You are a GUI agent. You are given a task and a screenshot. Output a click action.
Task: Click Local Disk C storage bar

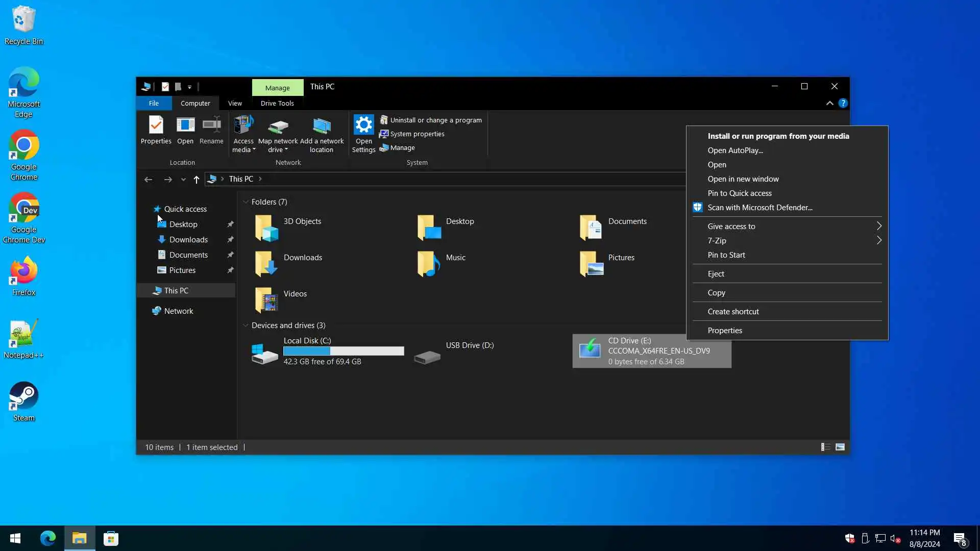point(344,351)
